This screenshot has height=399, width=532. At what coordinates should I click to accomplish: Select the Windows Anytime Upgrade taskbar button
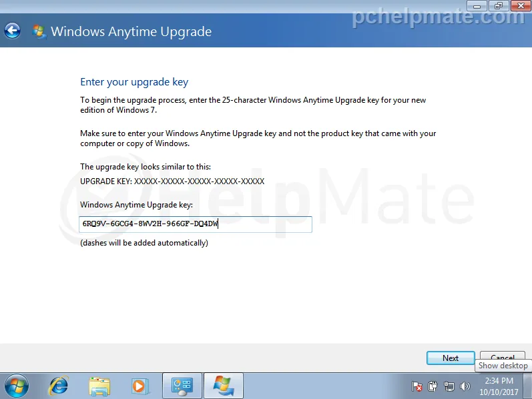click(x=223, y=386)
